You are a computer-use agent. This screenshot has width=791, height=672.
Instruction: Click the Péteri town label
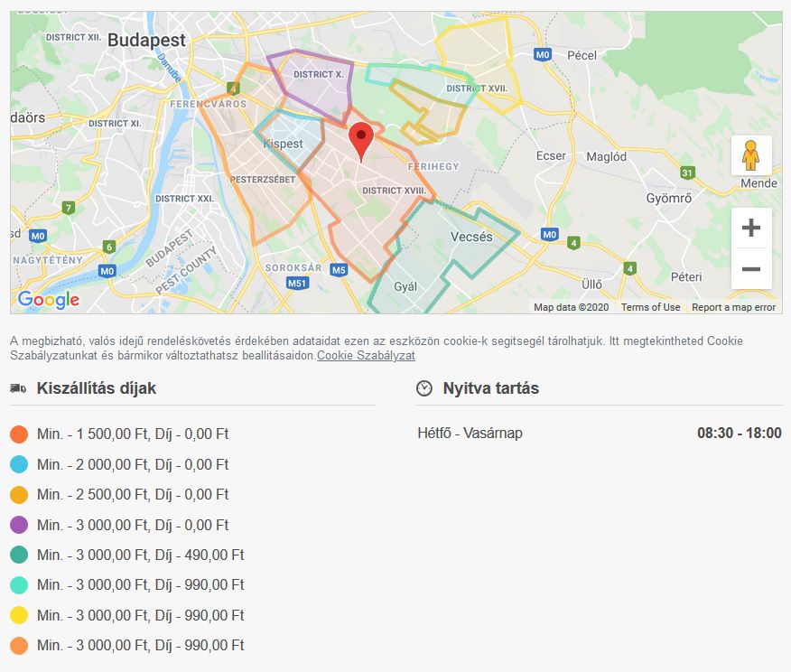(x=686, y=277)
